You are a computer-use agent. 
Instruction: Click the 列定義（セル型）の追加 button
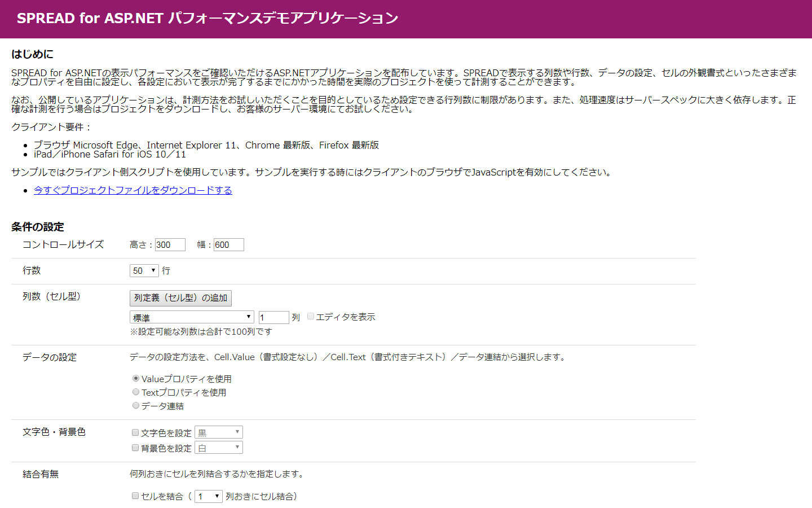(180, 298)
